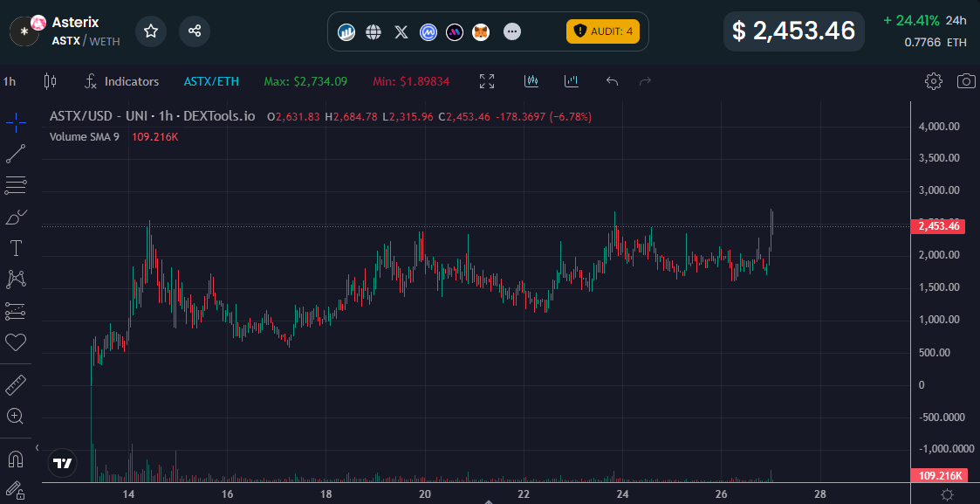
Task: Expand more links with the ellipsis button
Action: pos(512,32)
